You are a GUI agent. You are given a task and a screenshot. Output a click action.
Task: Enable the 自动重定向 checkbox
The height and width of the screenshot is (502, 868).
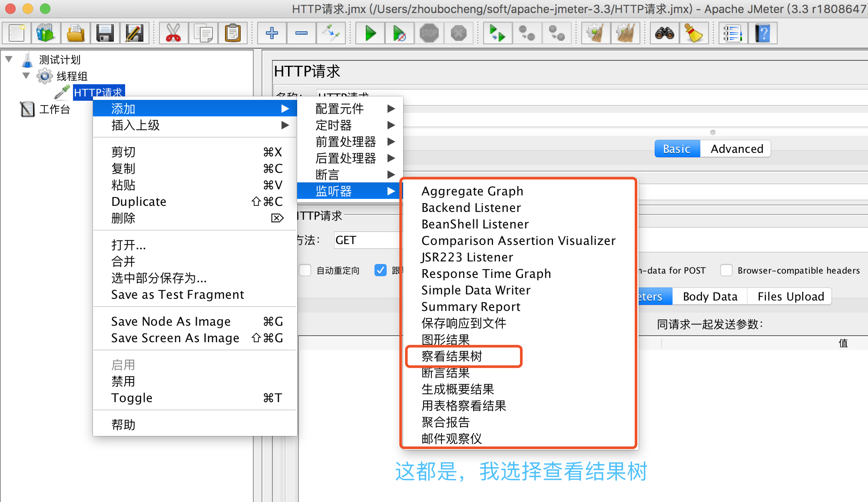305,270
